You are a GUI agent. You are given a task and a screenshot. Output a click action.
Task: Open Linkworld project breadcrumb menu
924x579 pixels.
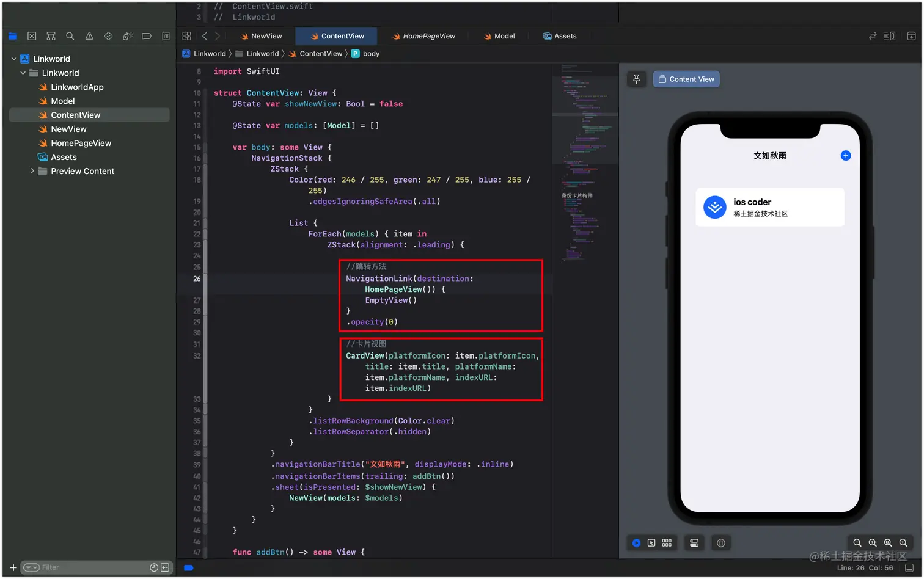pyautogui.click(x=204, y=54)
